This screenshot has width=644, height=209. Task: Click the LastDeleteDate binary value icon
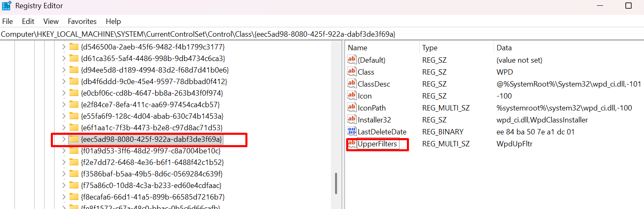coord(352,132)
